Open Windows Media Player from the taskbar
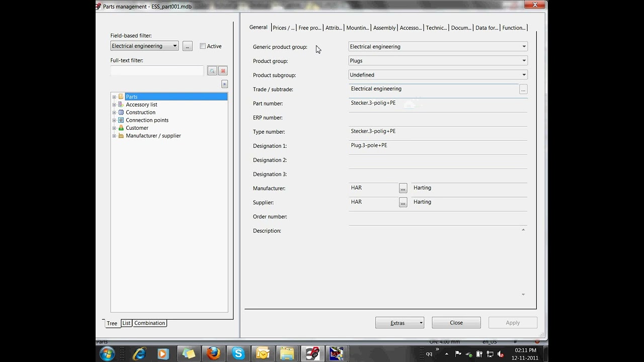The height and width of the screenshot is (362, 644). (163, 353)
